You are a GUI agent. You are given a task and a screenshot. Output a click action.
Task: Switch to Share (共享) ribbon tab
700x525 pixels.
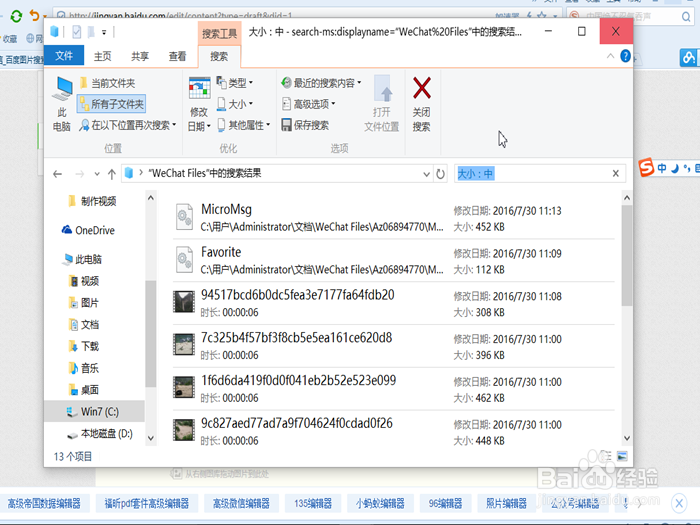pos(140,56)
